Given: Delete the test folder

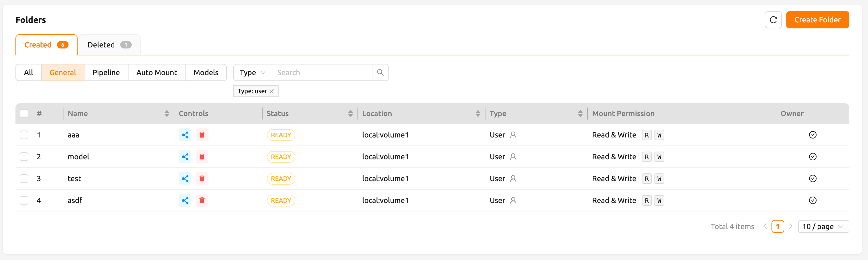Looking at the screenshot, I should pos(202,179).
